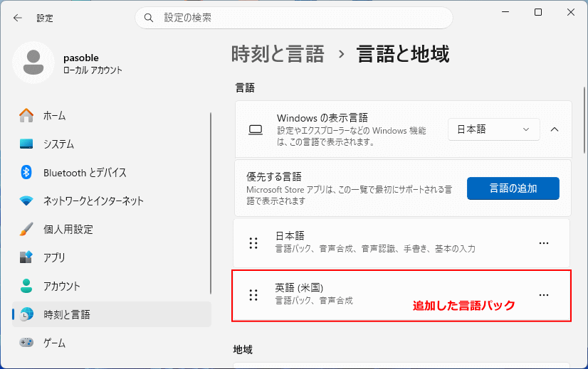588x369 pixels.
Task: Click the アプリ icon in sidebar
Action: 26,257
